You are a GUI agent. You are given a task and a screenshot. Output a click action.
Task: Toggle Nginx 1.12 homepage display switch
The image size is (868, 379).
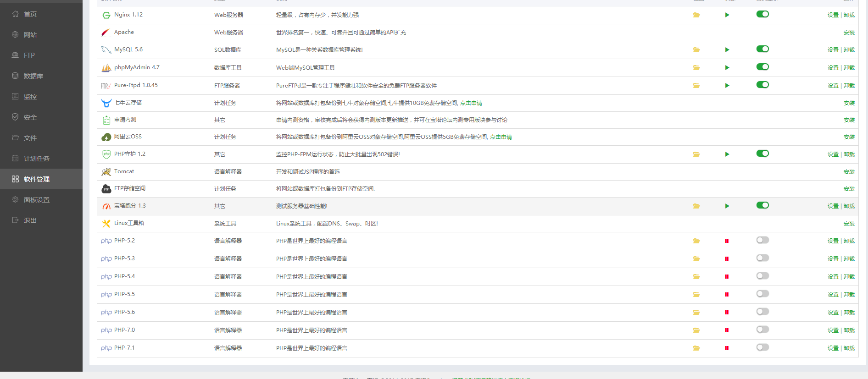[x=762, y=14]
